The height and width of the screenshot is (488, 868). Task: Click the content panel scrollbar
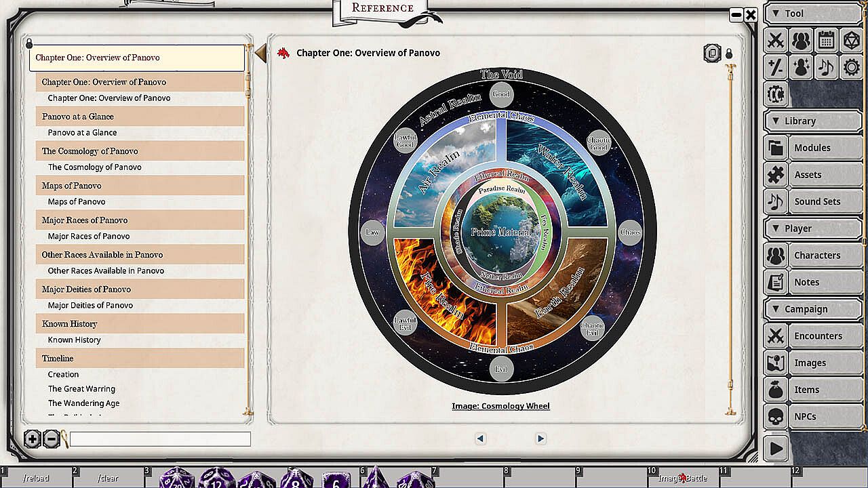pos(730,239)
